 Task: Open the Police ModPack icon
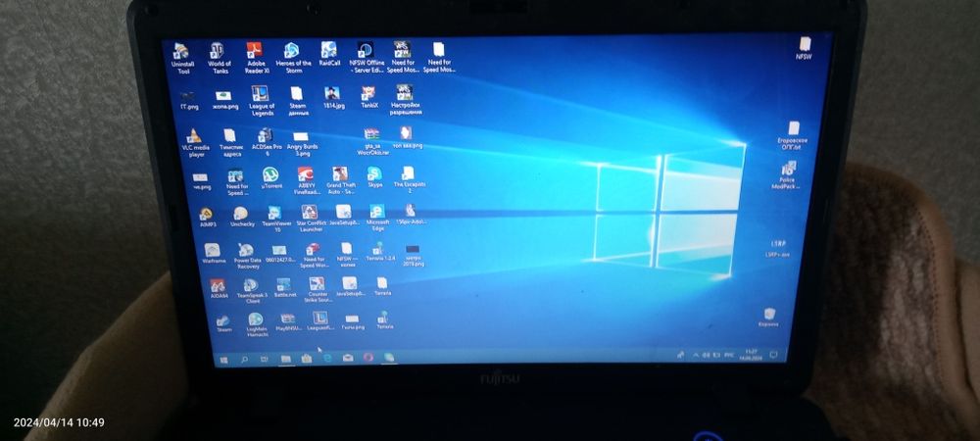pyautogui.click(x=787, y=175)
